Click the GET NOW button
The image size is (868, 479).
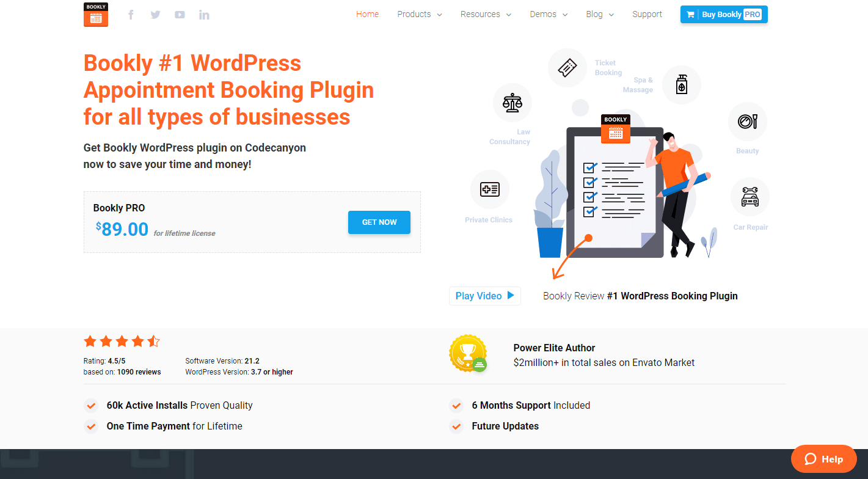click(379, 222)
